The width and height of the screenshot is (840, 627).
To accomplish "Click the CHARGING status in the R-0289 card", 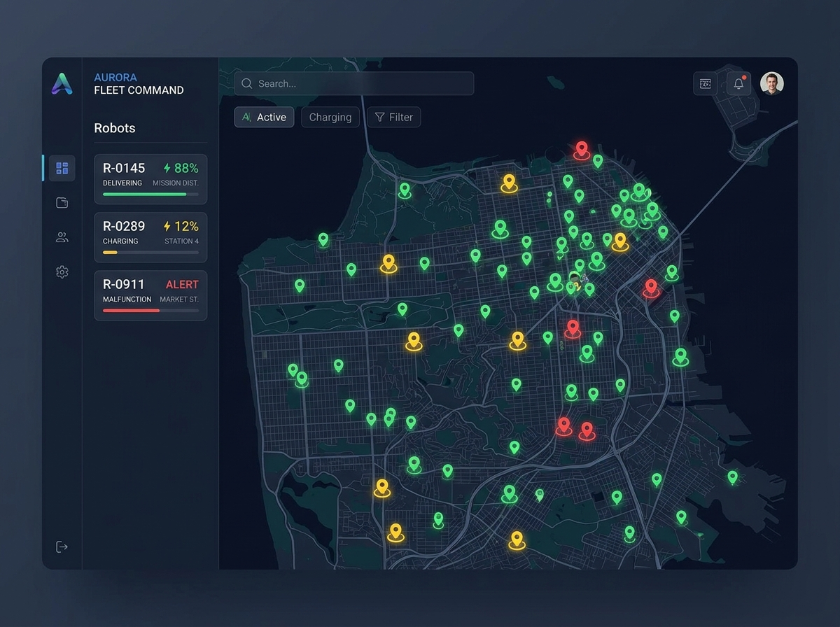I will (x=120, y=241).
